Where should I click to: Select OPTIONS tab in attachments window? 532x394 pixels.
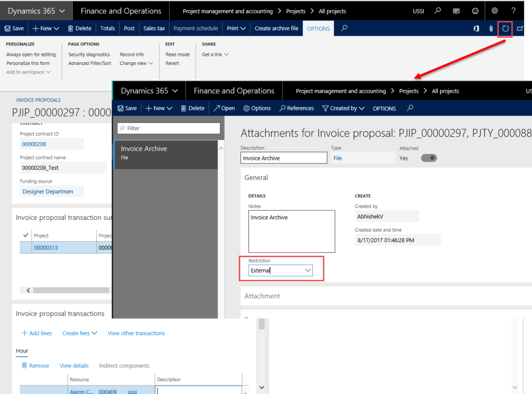click(385, 109)
